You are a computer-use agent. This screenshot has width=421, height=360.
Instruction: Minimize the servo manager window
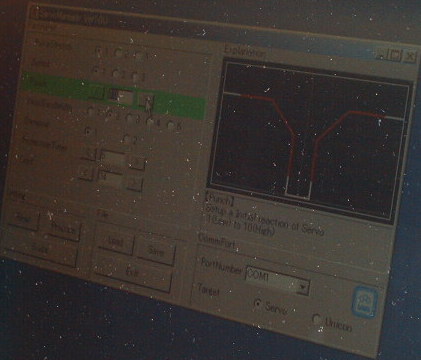[x=381, y=53]
